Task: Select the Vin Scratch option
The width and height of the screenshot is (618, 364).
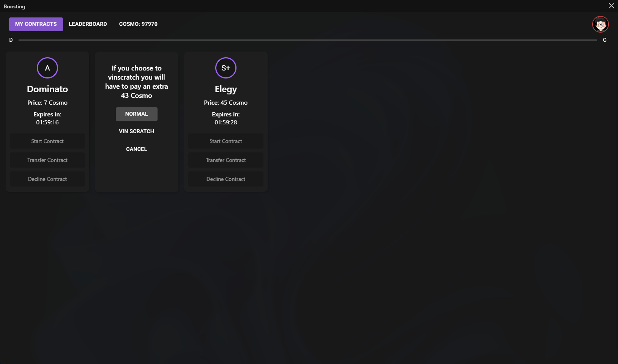Action: click(137, 131)
